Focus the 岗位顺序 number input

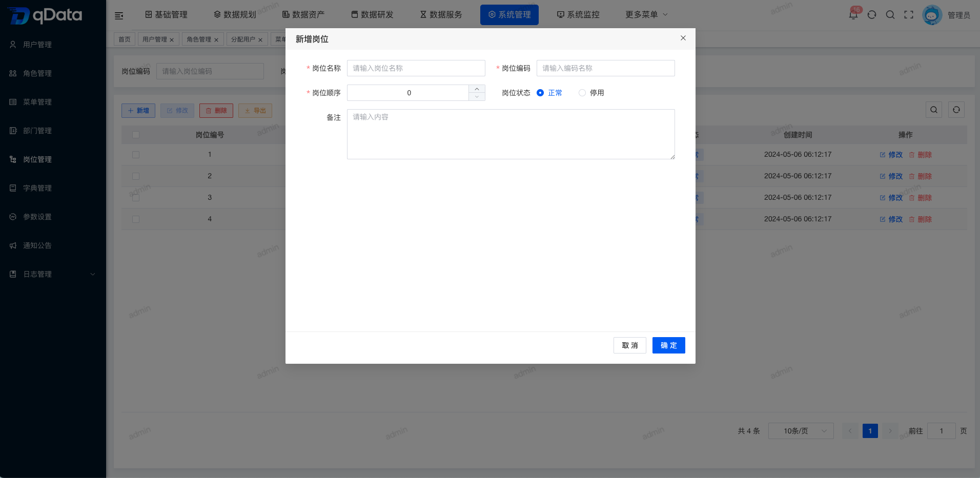tap(408, 93)
